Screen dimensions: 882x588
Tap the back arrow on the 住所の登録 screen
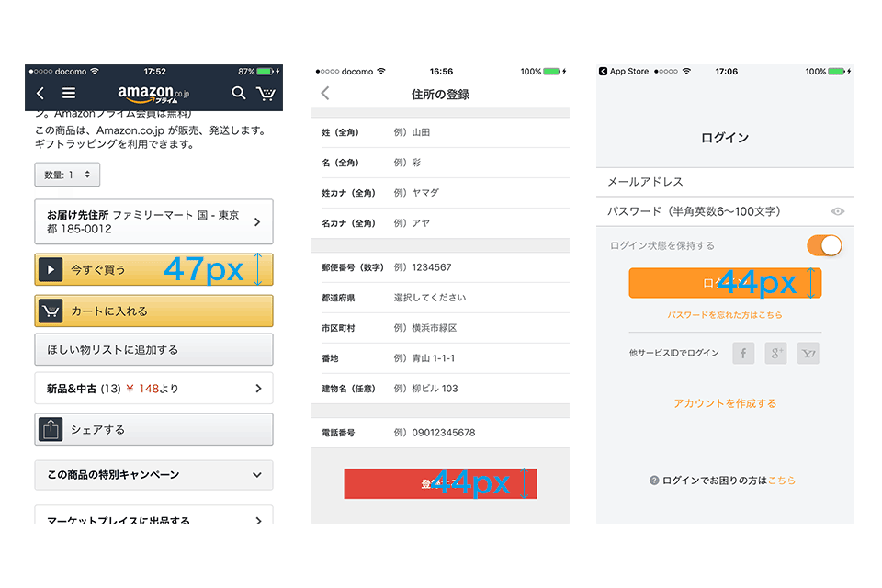click(x=323, y=93)
